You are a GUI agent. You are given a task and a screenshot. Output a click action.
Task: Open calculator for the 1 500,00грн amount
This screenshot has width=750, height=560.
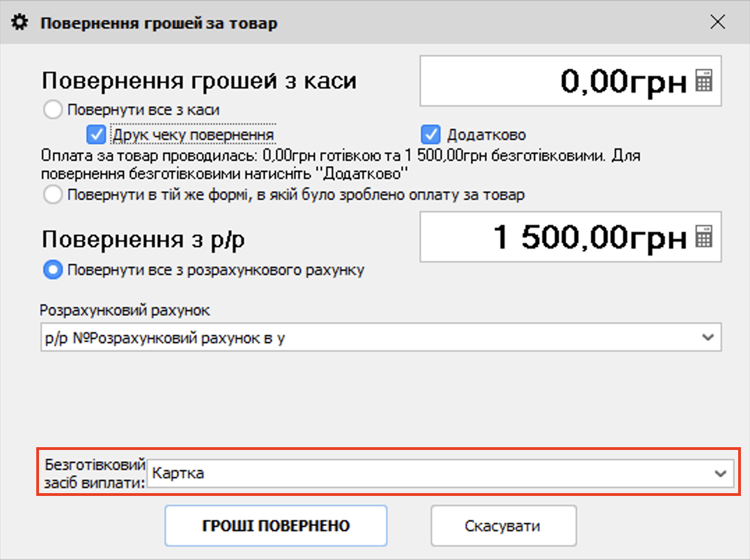(x=704, y=238)
